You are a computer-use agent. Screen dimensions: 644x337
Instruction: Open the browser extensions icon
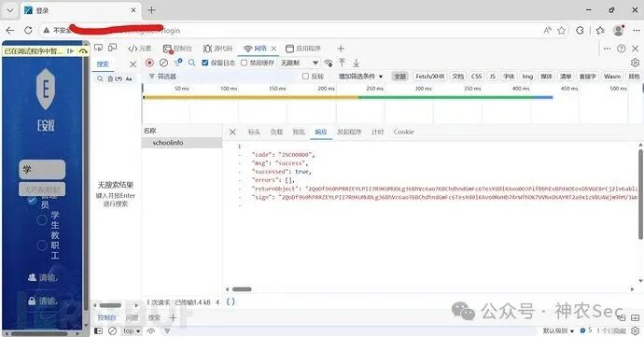click(580, 30)
